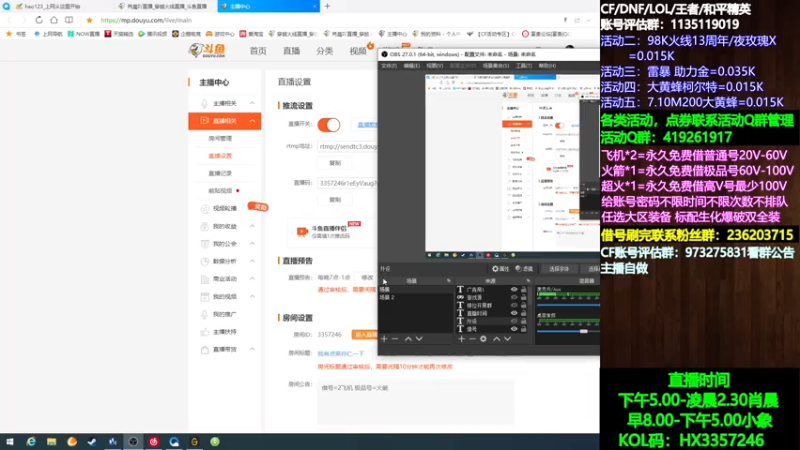Open File Explorer from taskbar
Viewport: 800px width, 450px height.
tap(52, 442)
